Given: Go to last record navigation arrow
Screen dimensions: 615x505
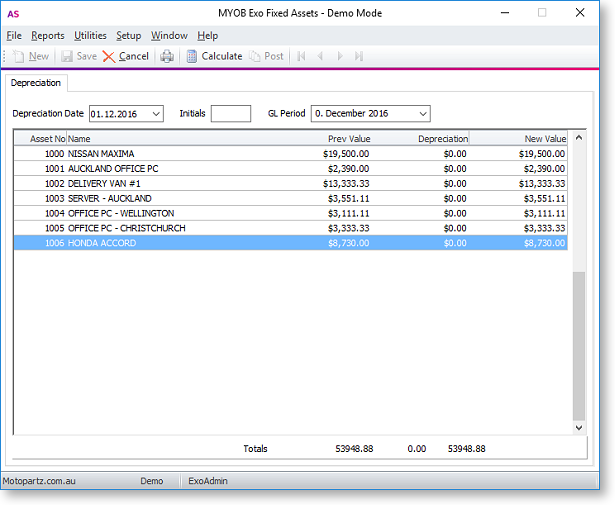Looking at the screenshot, I should 358,57.
